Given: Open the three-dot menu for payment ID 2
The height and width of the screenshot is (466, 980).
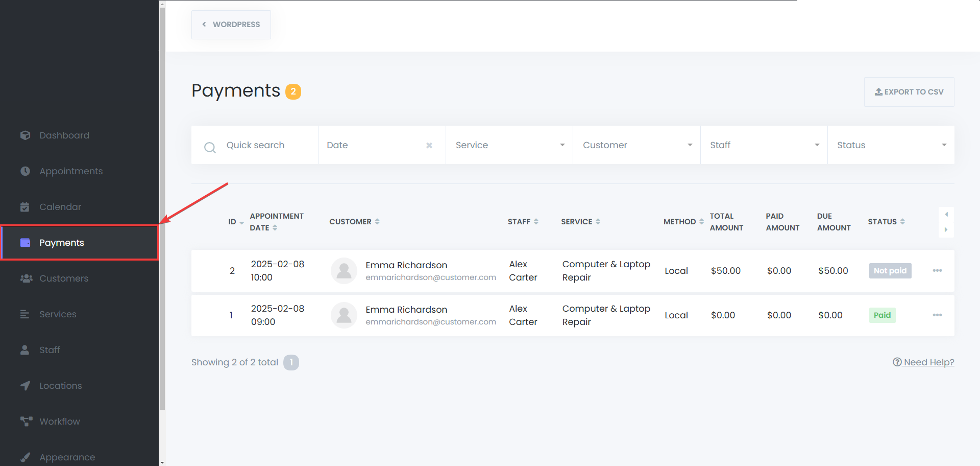Looking at the screenshot, I should pos(937,271).
